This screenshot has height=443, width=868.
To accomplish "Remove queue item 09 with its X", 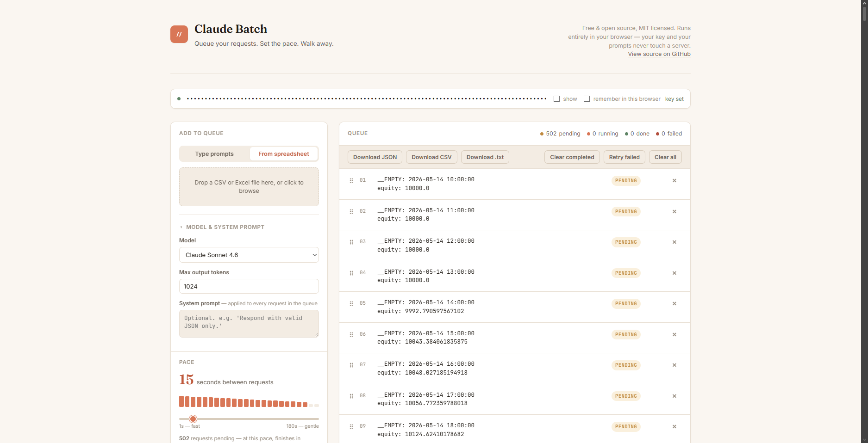I will [674, 427].
